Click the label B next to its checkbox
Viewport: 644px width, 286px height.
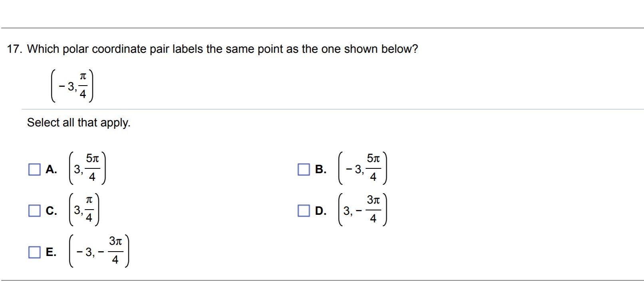click(x=321, y=170)
